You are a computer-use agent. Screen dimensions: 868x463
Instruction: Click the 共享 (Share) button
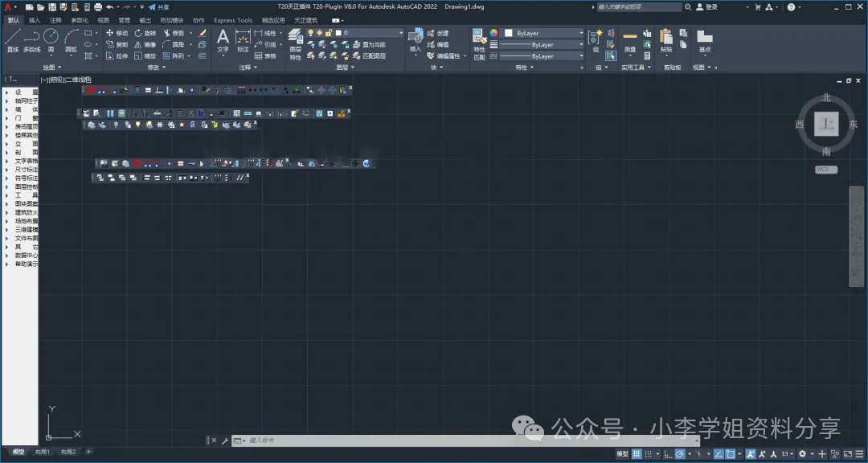coord(159,7)
